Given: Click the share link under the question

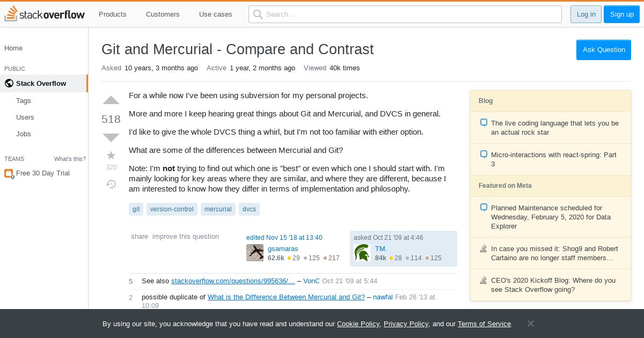Looking at the screenshot, I should [x=140, y=237].
